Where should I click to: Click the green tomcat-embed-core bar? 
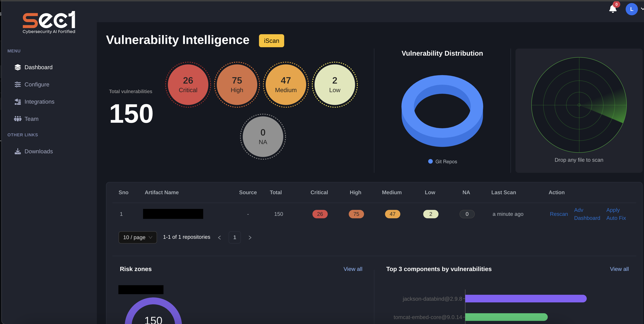(506, 317)
